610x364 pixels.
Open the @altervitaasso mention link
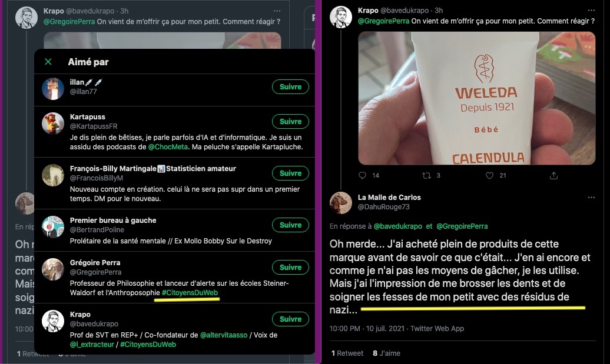224,335
